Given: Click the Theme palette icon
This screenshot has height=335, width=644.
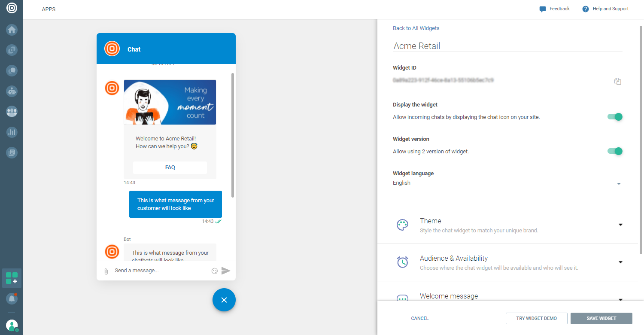Looking at the screenshot, I should pyautogui.click(x=402, y=225).
